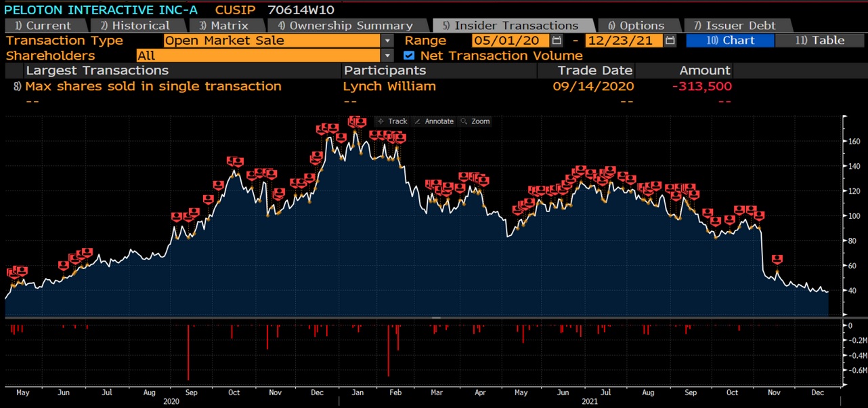868x408 pixels.
Task: Expand the Transaction Type dropdown arrow
Action: [387, 41]
